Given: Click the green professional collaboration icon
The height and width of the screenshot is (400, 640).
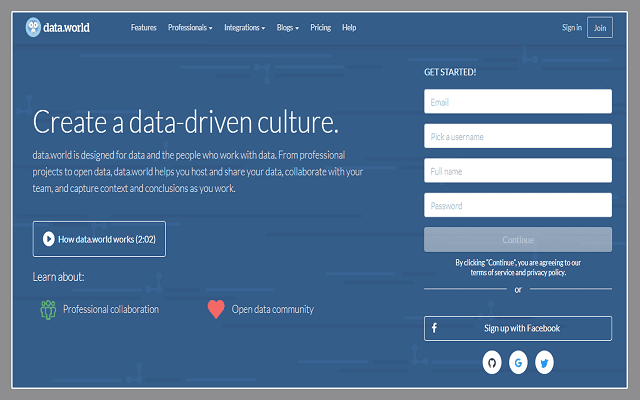Looking at the screenshot, I should click(47, 309).
